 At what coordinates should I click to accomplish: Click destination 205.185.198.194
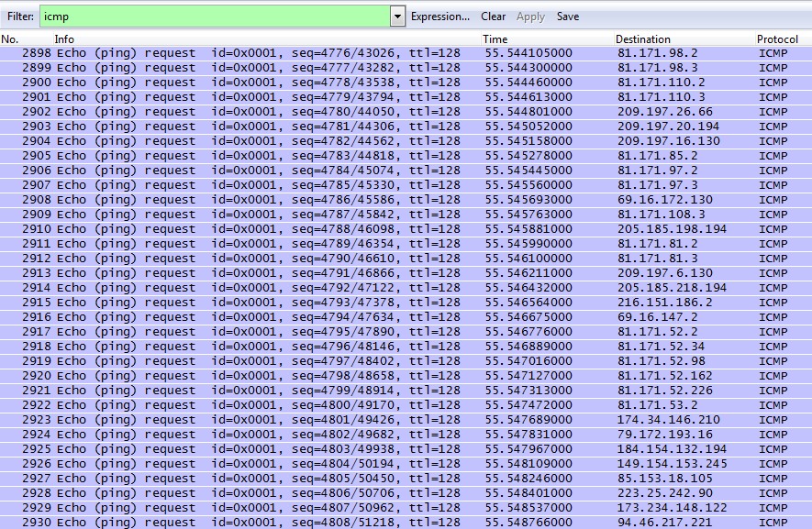point(672,229)
